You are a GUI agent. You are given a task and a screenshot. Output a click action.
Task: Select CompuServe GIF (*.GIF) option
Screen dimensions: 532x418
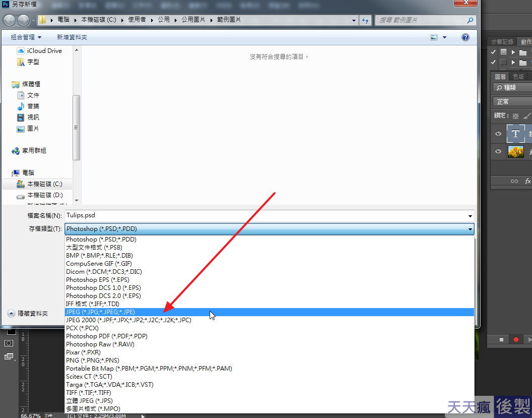click(270, 264)
